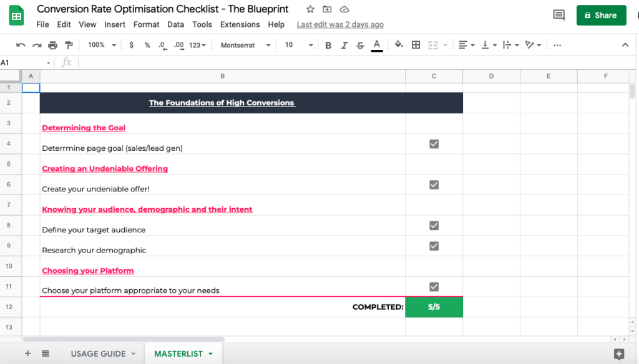Select the green 5/5 completed cell
The image size is (639, 364).
(434, 307)
